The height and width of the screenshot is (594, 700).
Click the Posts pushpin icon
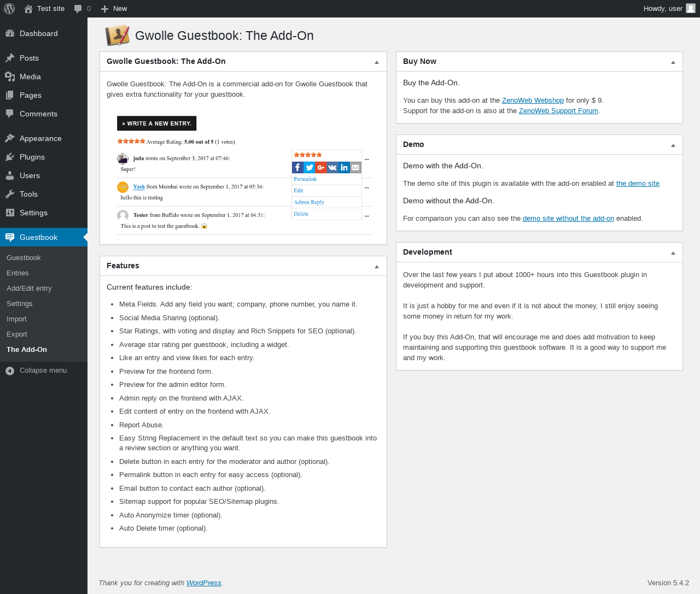[x=10, y=58]
